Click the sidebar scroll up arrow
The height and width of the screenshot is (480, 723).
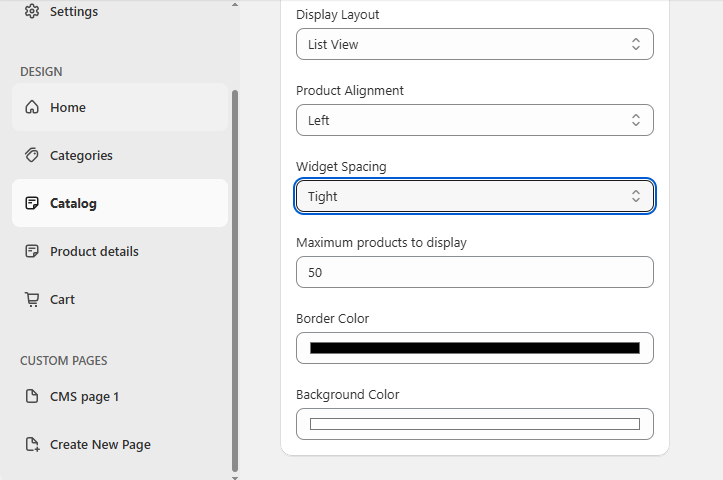pyautogui.click(x=235, y=5)
